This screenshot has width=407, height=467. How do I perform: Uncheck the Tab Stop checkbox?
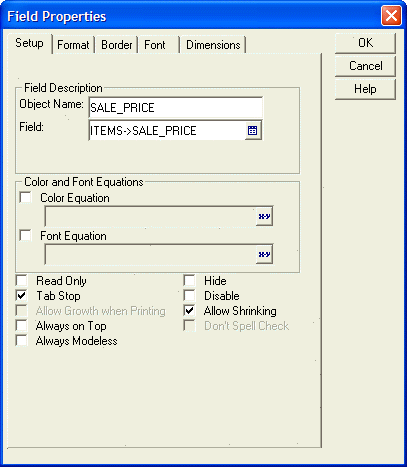[22, 296]
